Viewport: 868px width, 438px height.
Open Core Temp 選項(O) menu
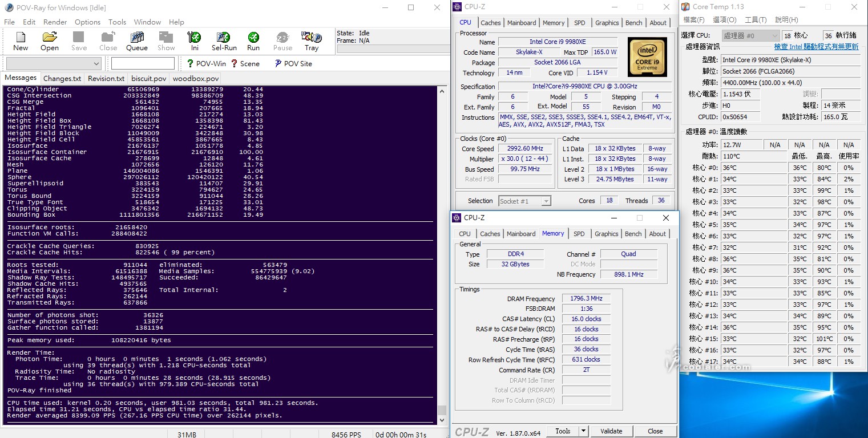pos(724,20)
